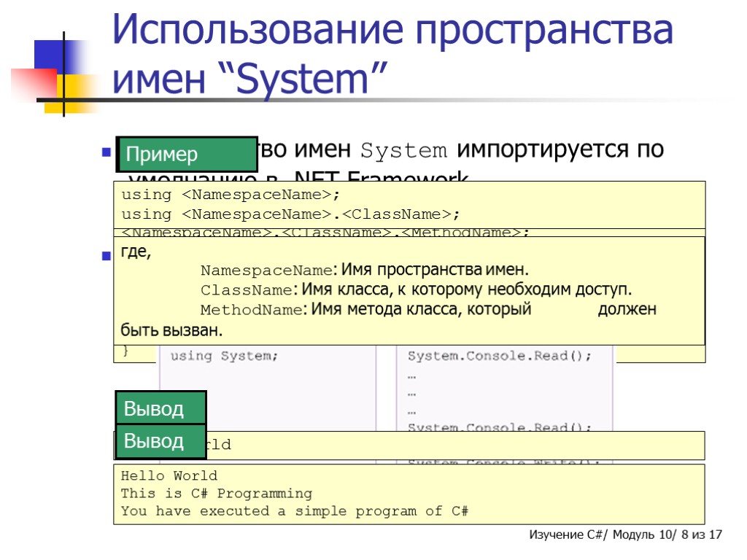Click the word "где," in the yellow box
The height and width of the screenshot is (560, 747).
136,251
